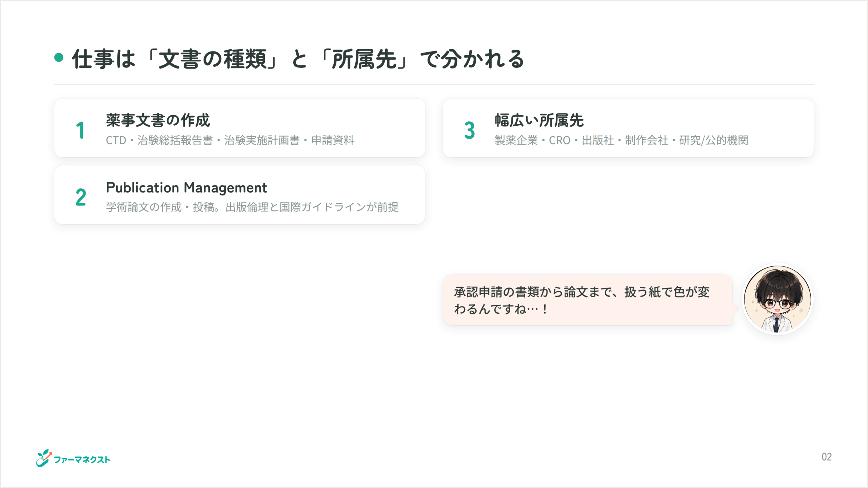Click the ファーマネクスト logo icon
Image resolution: width=868 pixels, height=488 pixels.
click(44, 458)
